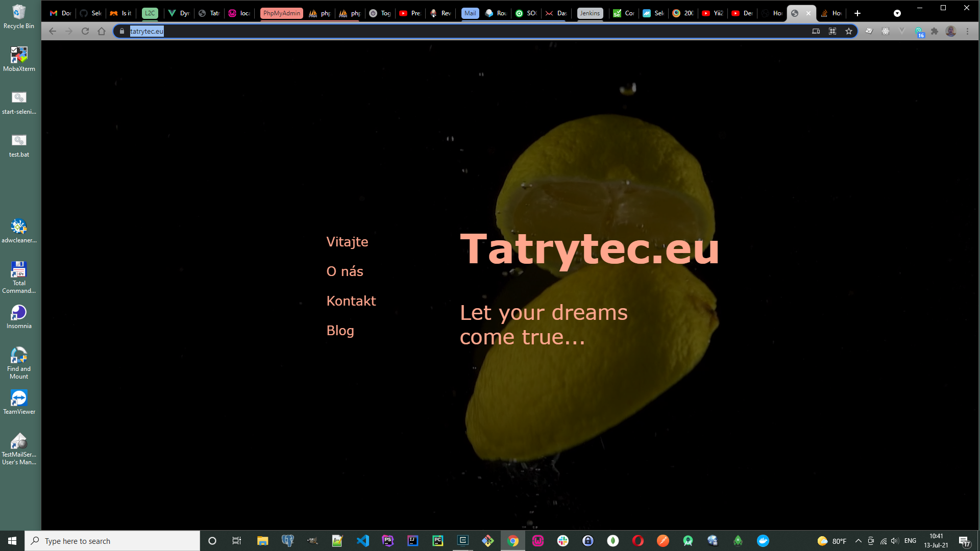Click the React Developer Tools extension icon
980x551 pixels.
click(x=886, y=31)
